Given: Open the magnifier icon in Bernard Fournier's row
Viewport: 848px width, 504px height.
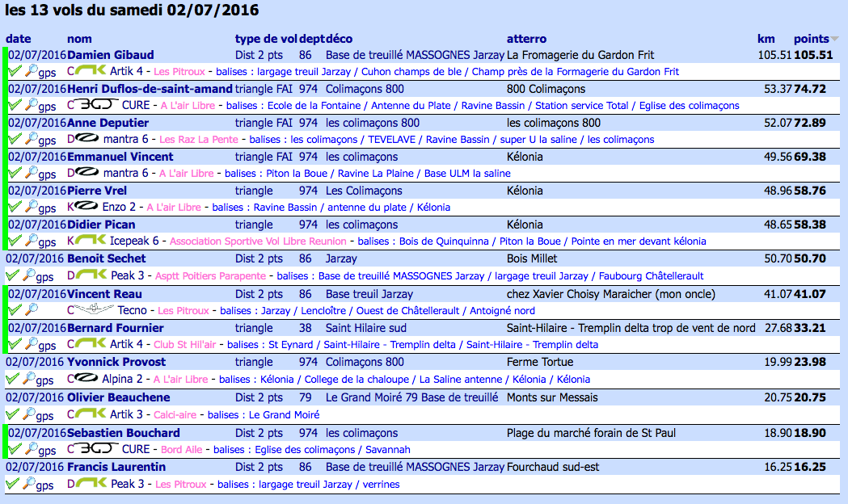Looking at the screenshot, I should [x=32, y=343].
